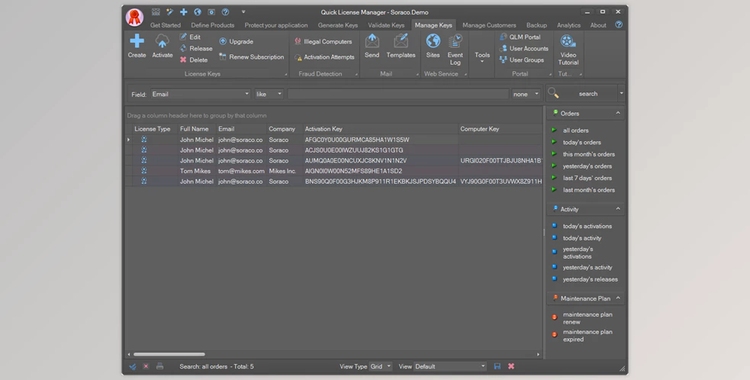Viewport: 750px width, 380px height.
Task: Click the Upgrade icon
Action: pyautogui.click(x=223, y=42)
